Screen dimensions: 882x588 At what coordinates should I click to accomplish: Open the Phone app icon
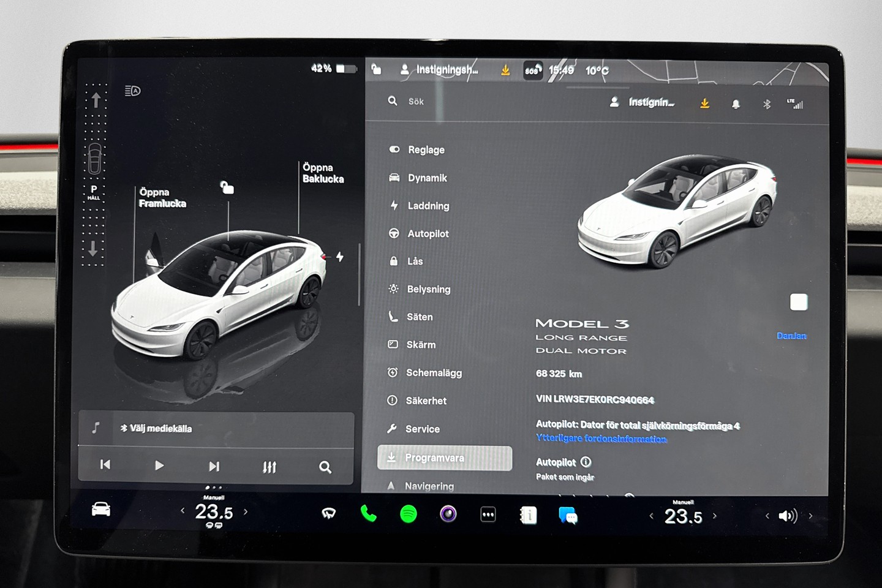[x=368, y=513]
